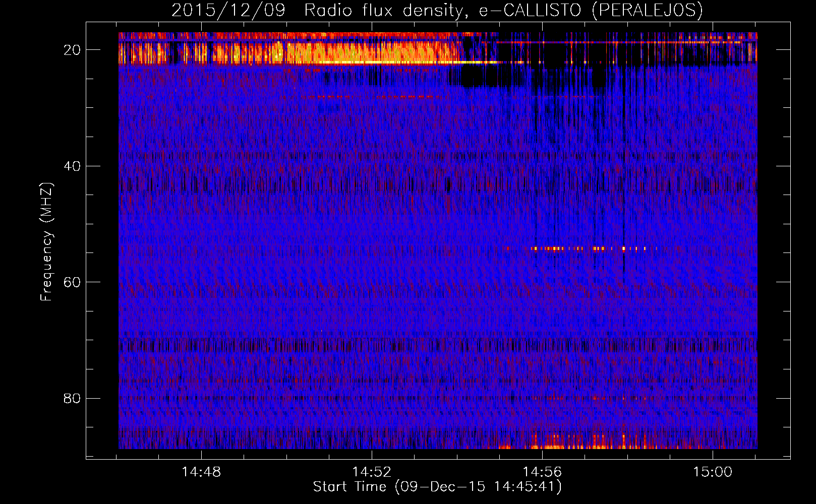Click the Start Time axis label
Screen dimensions: 816x504
(x=437, y=487)
